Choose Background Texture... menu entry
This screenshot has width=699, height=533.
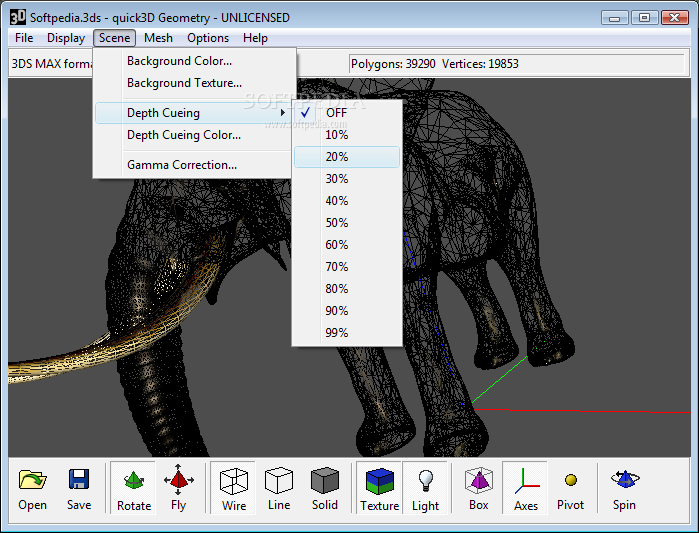[194, 83]
